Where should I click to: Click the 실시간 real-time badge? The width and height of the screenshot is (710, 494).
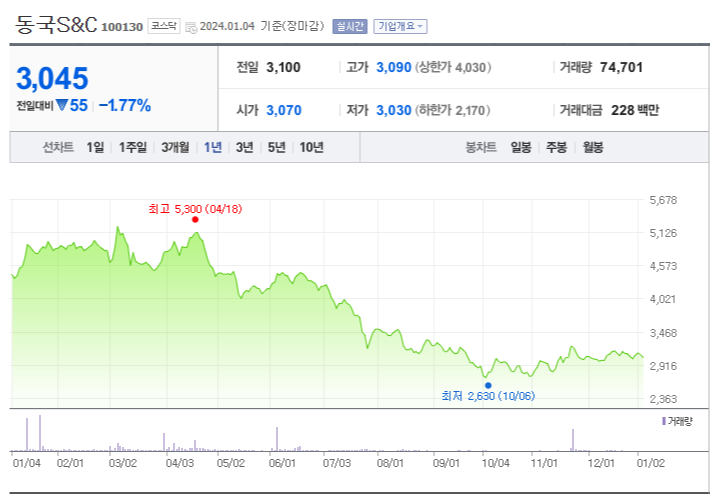click(350, 26)
